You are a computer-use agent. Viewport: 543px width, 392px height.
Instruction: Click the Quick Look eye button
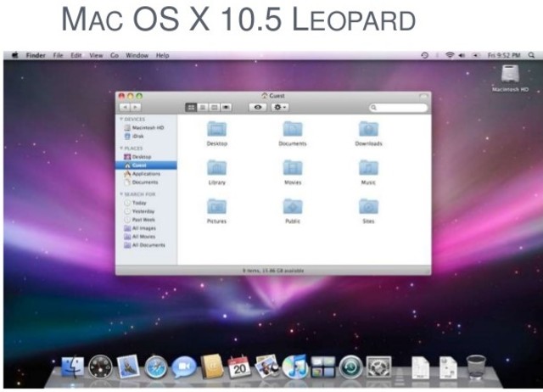[x=258, y=108]
